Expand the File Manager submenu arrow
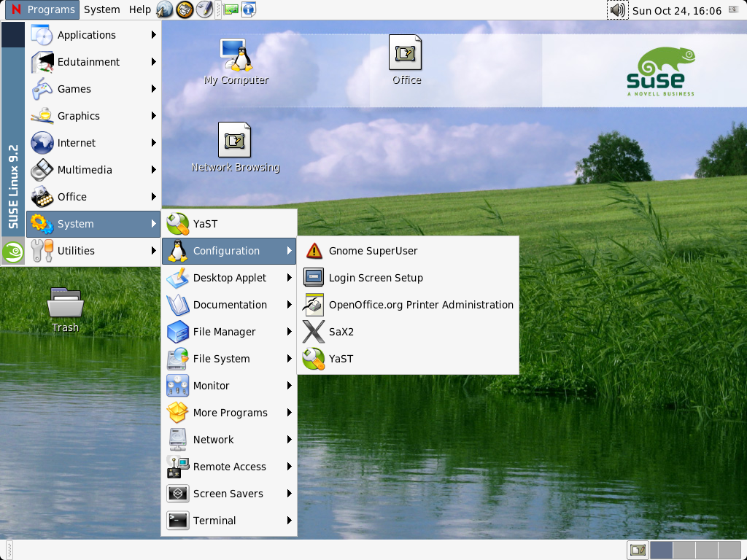This screenshot has width=747, height=560. pos(289,332)
